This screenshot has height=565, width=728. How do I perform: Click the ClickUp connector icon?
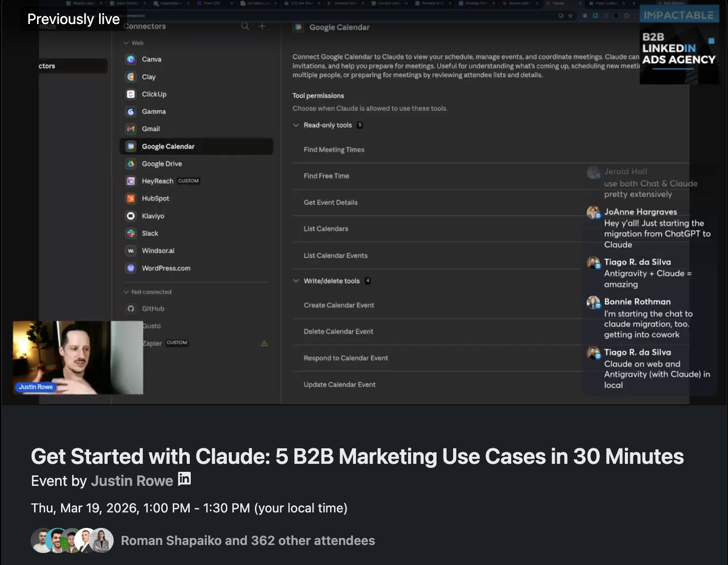point(131,94)
